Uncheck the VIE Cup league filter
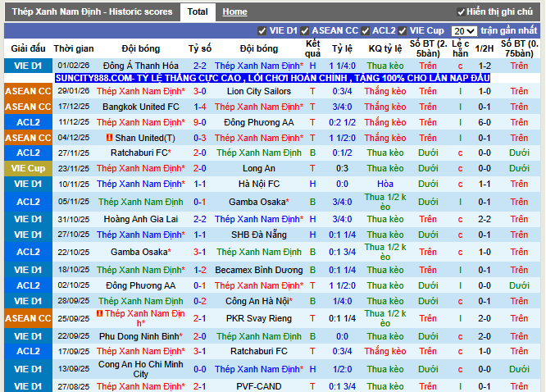 point(403,31)
